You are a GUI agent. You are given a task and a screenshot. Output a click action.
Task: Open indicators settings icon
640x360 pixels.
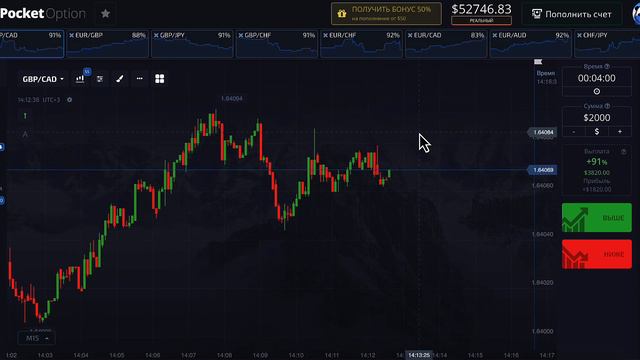100,79
